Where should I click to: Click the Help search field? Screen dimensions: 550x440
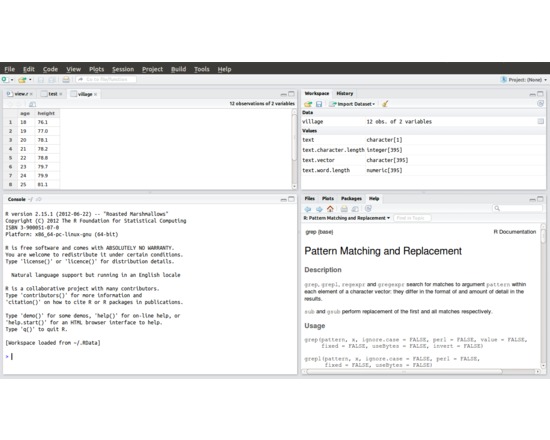tap(518, 208)
